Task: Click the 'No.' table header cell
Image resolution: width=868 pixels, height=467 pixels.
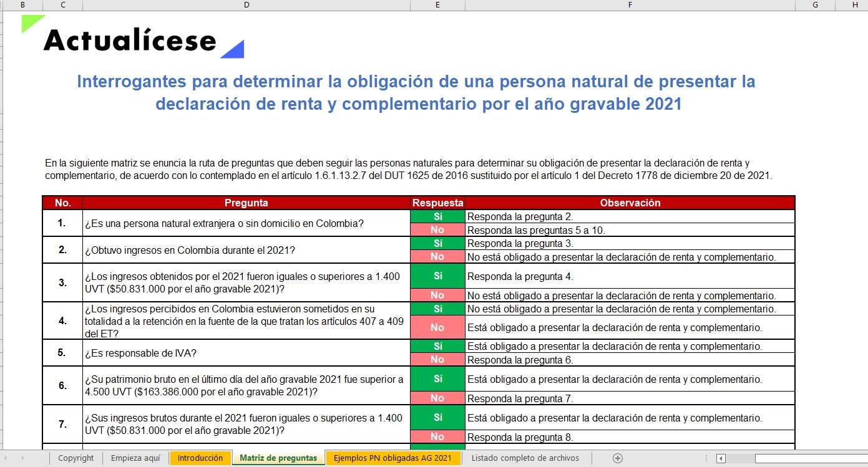Action: [x=62, y=203]
